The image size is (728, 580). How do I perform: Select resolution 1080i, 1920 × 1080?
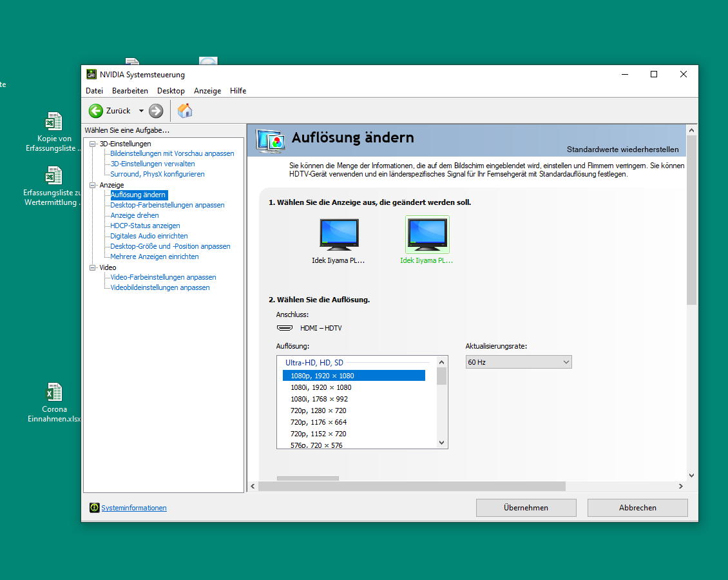tap(354, 387)
